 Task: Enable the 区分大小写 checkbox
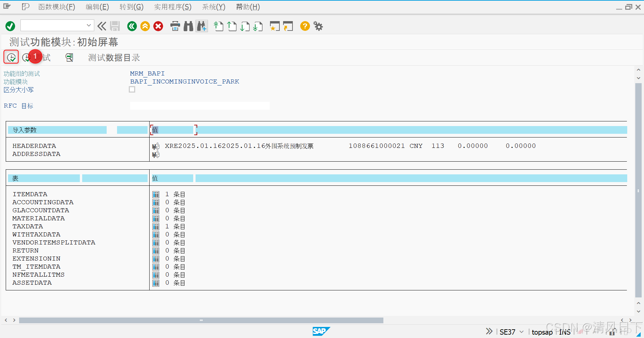[132, 89]
